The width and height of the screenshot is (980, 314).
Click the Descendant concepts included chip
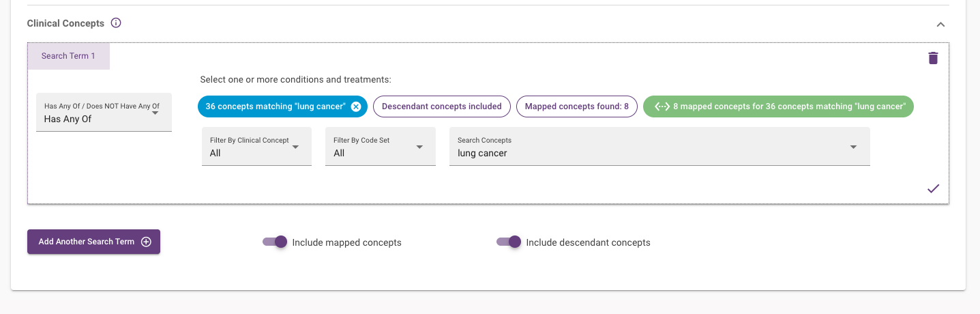tap(441, 106)
